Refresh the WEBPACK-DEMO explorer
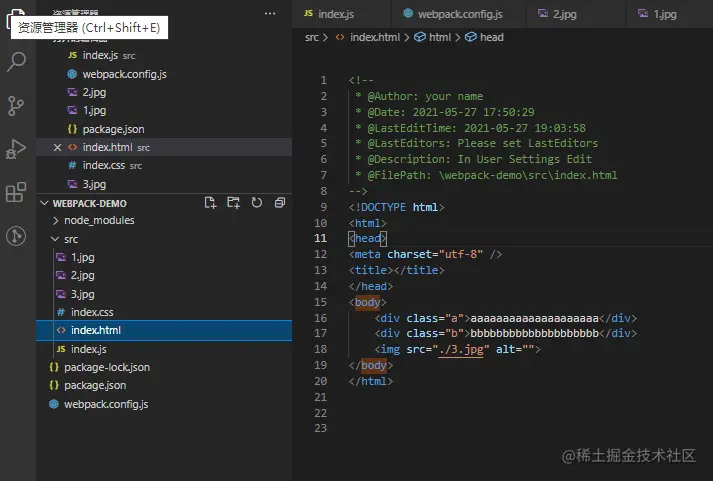 pos(257,203)
